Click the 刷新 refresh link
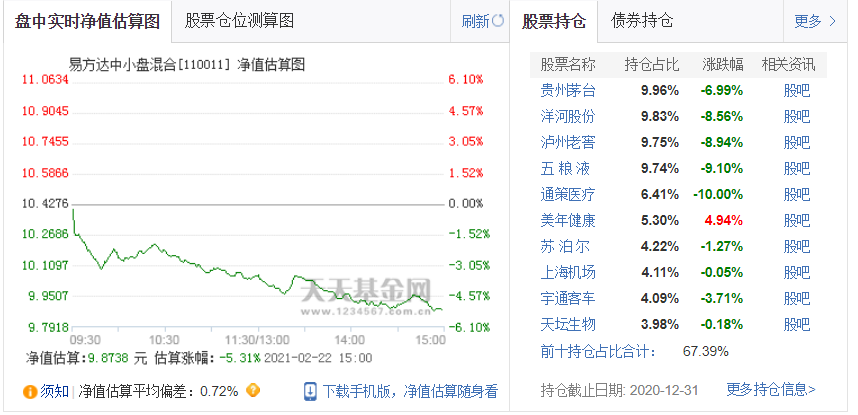 pos(475,21)
